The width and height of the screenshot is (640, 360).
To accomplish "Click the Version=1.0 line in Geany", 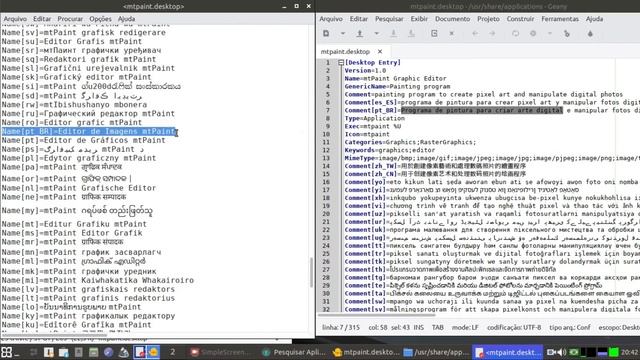I will pyautogui.click(x=365, y=71).
